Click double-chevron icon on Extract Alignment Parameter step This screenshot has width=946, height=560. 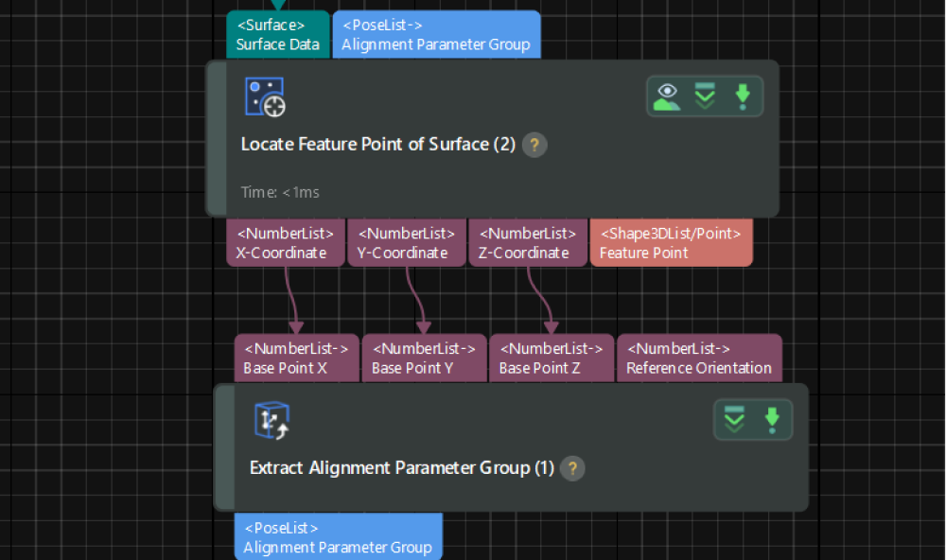coord(733,420)
